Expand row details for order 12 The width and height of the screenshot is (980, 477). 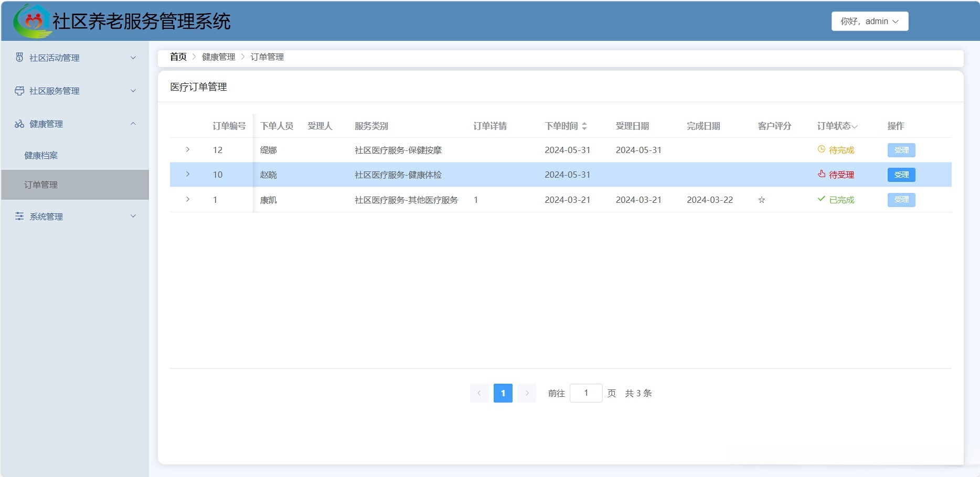click(188, 149)
